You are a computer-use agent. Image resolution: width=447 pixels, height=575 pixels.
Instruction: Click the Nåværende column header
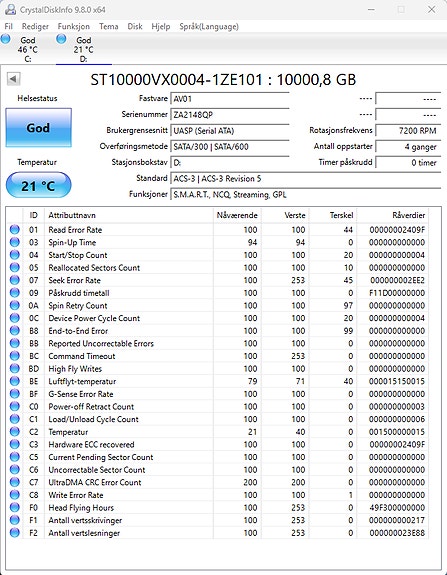point(237,215)
